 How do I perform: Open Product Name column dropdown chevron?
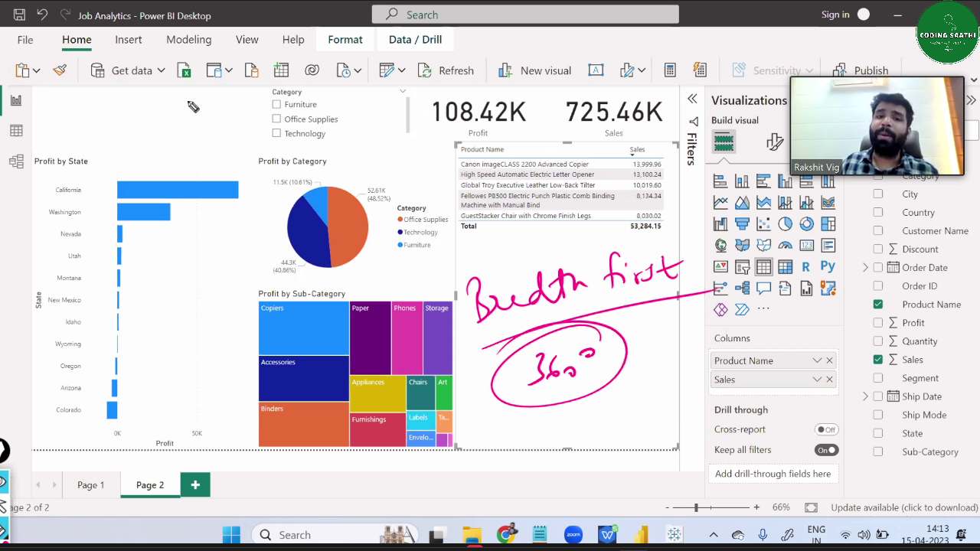pos(817,360)
